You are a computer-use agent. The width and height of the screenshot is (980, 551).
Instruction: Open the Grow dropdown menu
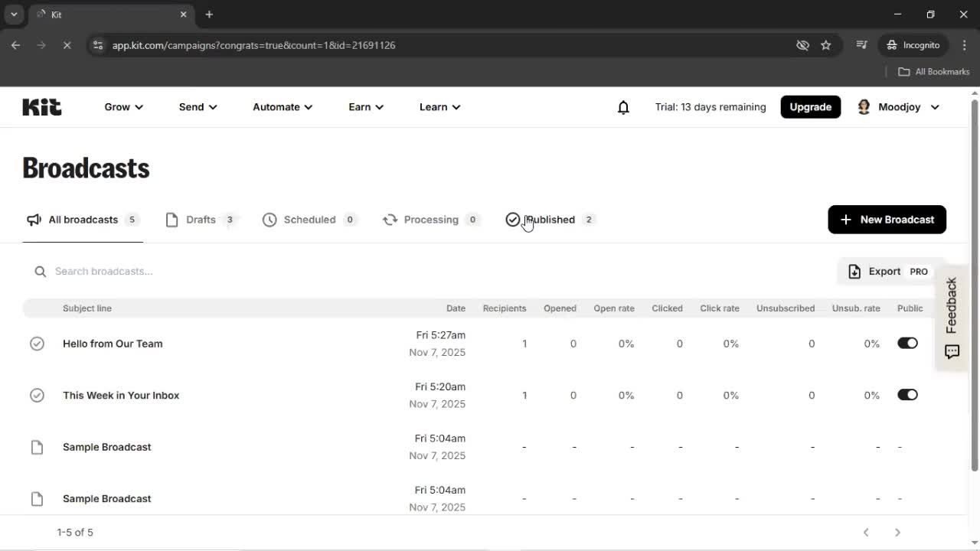(x=122, y=107)
